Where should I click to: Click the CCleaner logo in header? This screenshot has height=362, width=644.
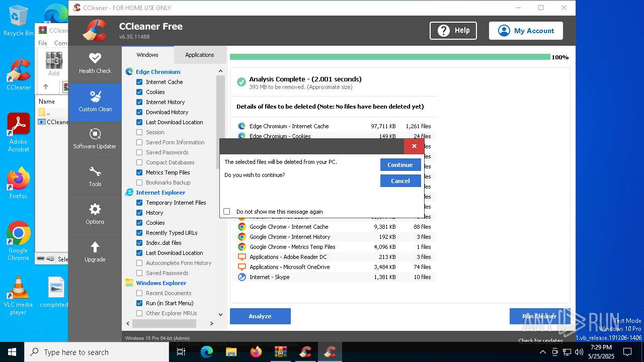click(95, 30)
